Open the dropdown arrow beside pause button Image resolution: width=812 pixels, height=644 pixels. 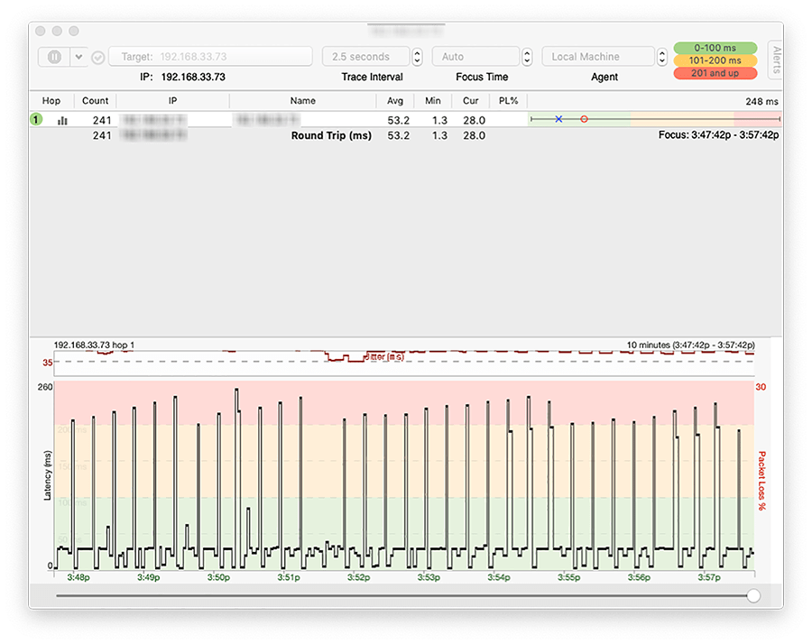pyautogui.click(x=78, y=56)
